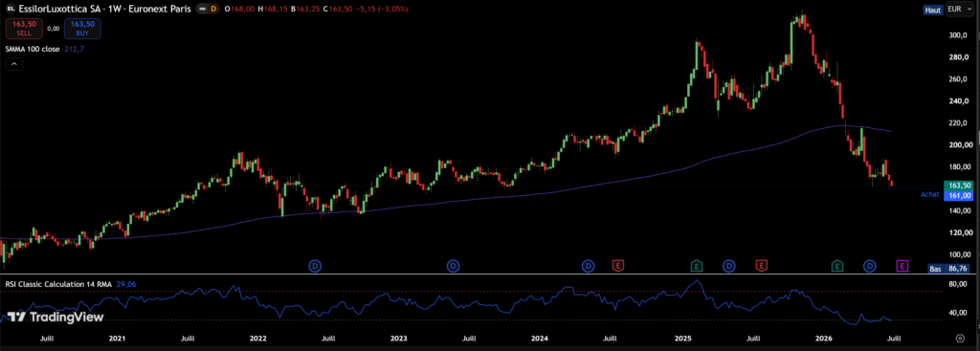Click the change value −5,15 (−3,05%)
This screenshot has height=351, width=980.
point(382,9)
